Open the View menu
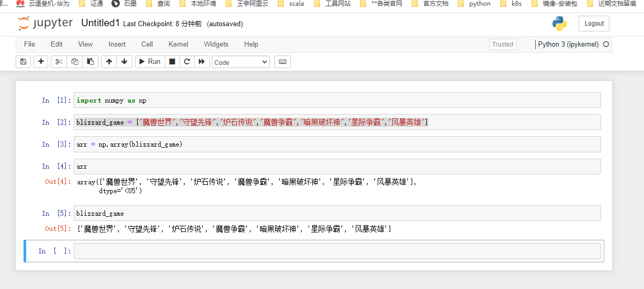Viewport: 644px width, 289px height. click(85, 45)
